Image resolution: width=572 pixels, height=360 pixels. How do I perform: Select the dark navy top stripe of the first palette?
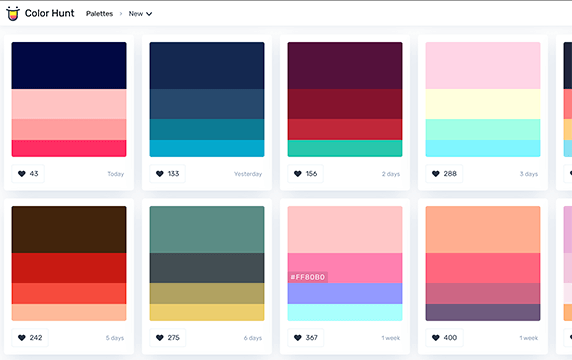click(69, 66)
